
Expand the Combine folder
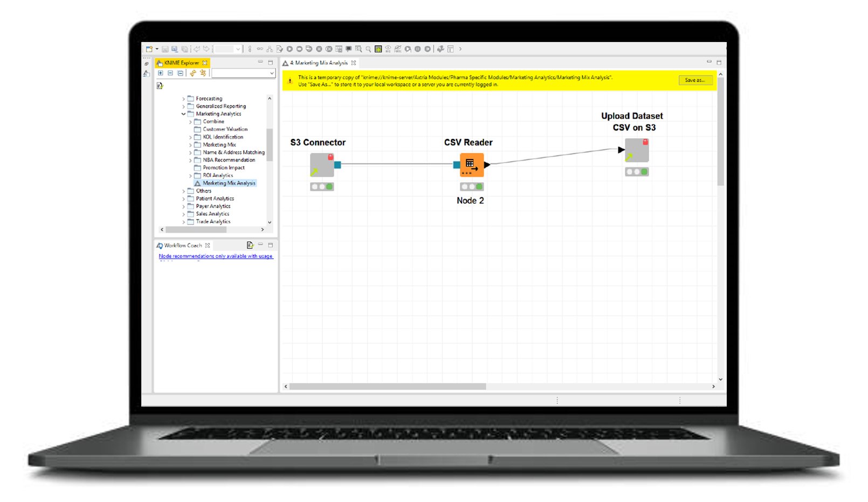[190, 122]
